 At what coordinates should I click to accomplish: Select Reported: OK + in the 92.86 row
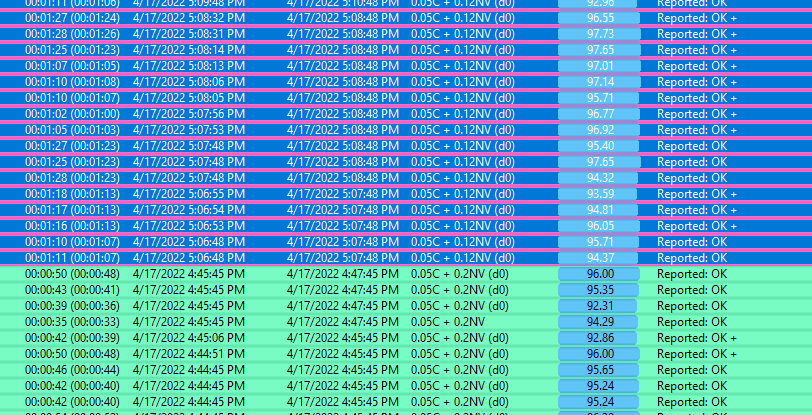tap(697, 338)
